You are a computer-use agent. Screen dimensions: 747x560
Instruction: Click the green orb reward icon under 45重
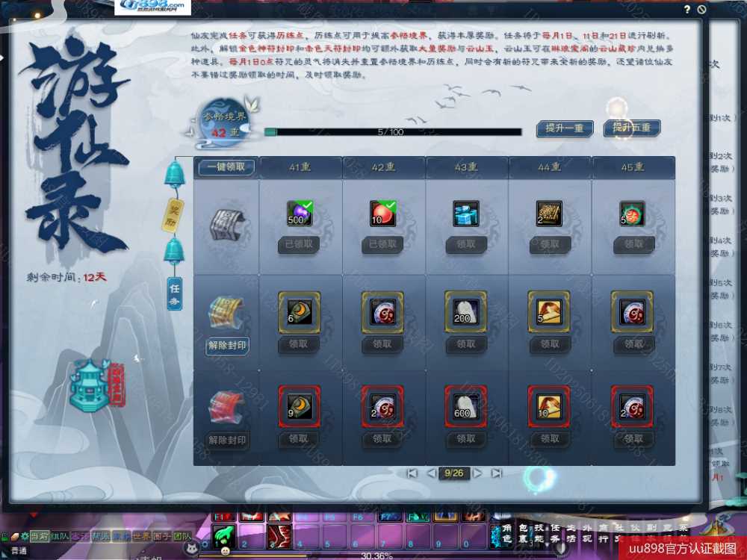tap(633, 214)
